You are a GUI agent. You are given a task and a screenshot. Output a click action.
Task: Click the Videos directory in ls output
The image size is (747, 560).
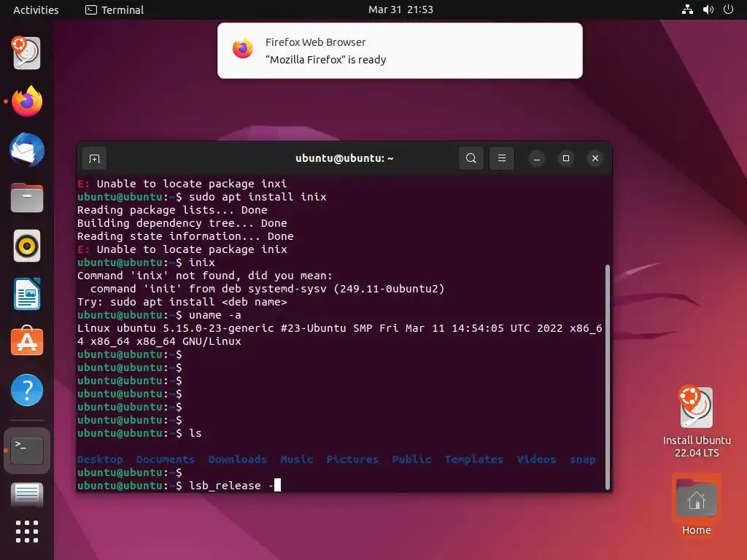click(536, 459)
